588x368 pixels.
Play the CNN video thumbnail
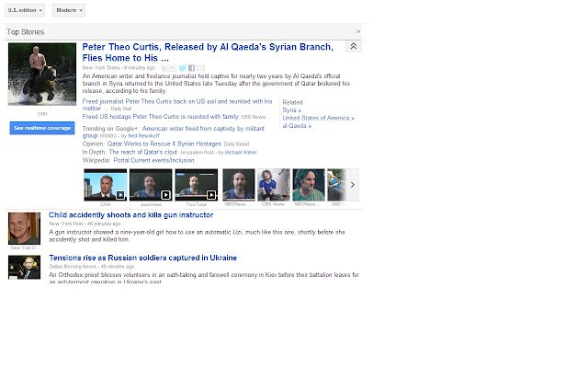(106, 185)
